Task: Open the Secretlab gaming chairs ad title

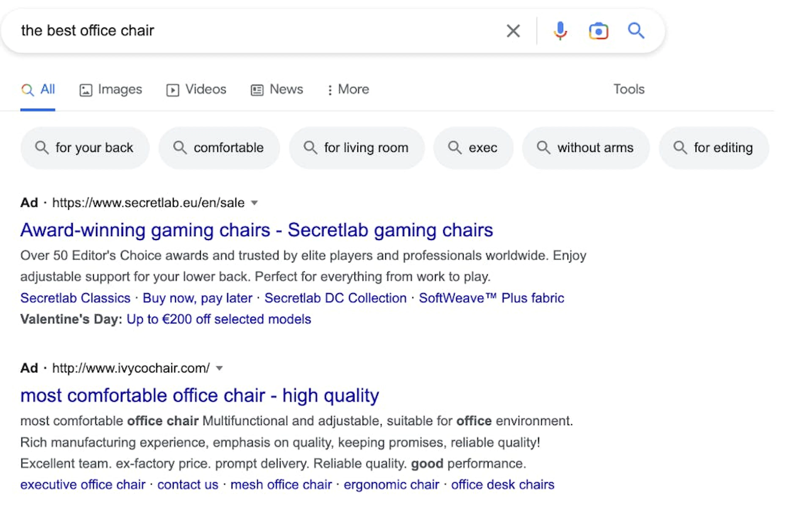Action: tap(257, 231)
